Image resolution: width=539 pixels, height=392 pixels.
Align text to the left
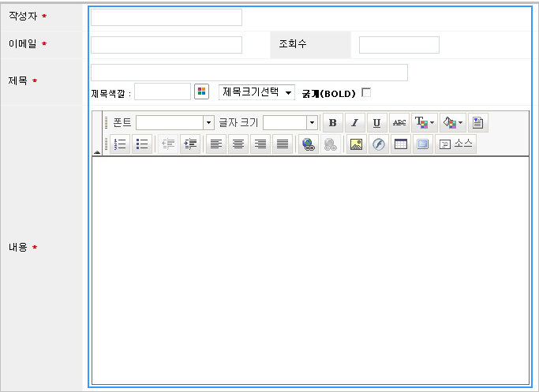pos(216,144)
